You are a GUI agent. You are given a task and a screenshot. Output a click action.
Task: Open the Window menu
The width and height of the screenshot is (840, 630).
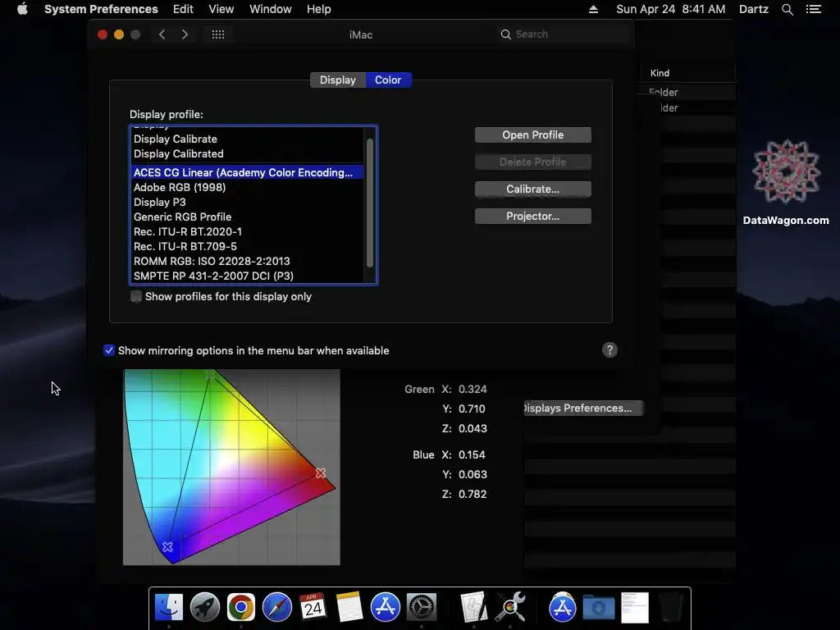[x=270, y=9]
